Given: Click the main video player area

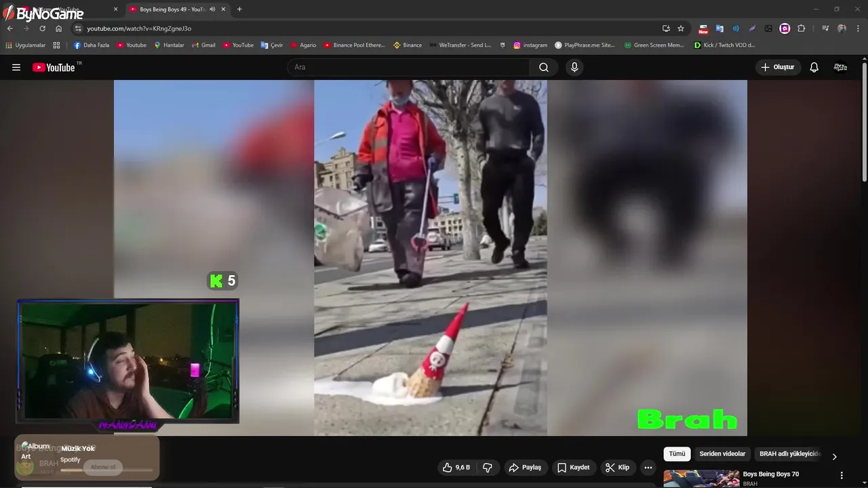Looking at the screenshot, I should click(430, 258).
